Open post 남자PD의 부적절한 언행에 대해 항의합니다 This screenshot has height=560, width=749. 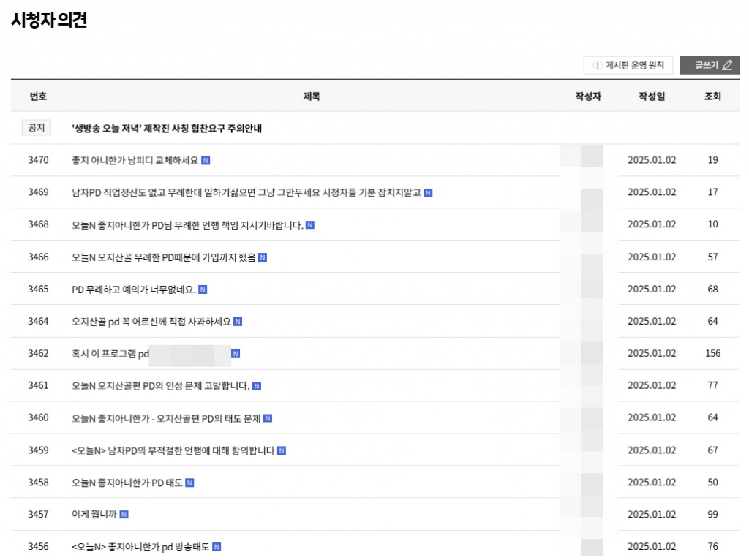(x=173, y=450)
